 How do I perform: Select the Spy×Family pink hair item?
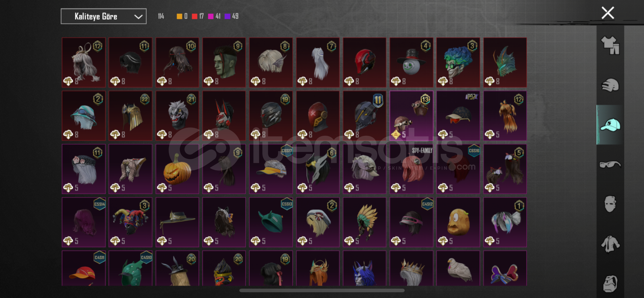(x=411, y=169)
